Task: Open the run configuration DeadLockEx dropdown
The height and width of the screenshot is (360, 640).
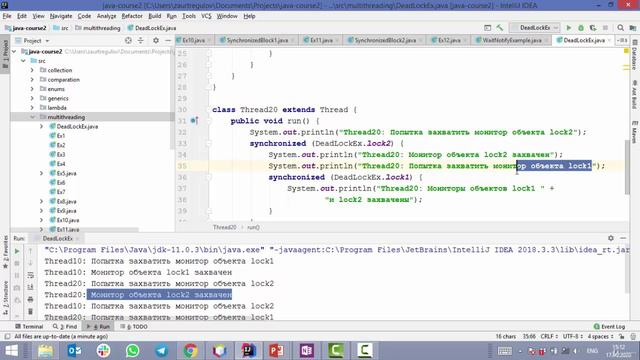Action: [x=534, y=28]
